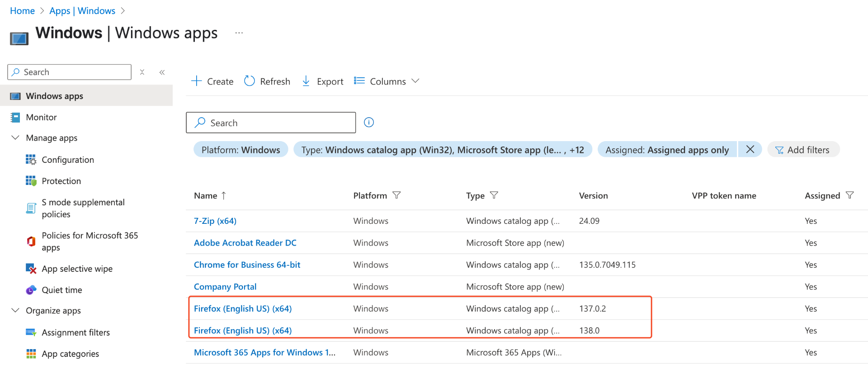This screenshot has height=369, width=868.
Task: Click the Microsoft 365 Office icon
Action: pyautogui.click(x=31, y=241)
